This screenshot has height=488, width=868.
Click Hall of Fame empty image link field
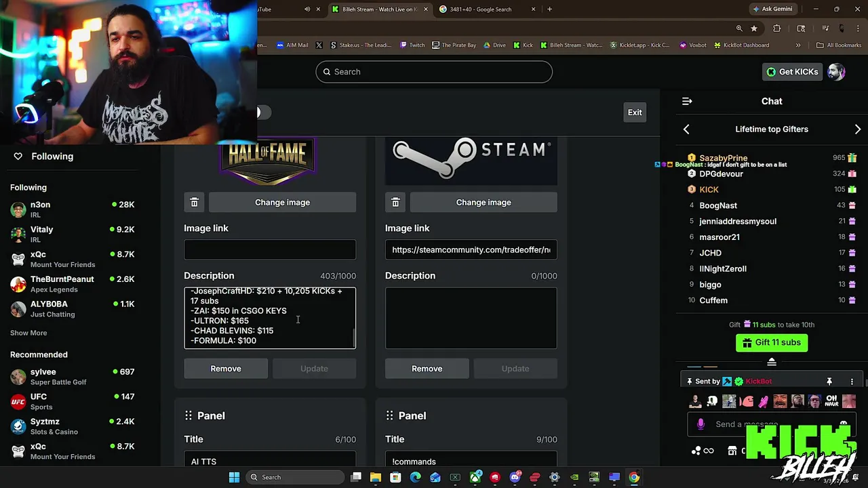(x=270, y=250)
